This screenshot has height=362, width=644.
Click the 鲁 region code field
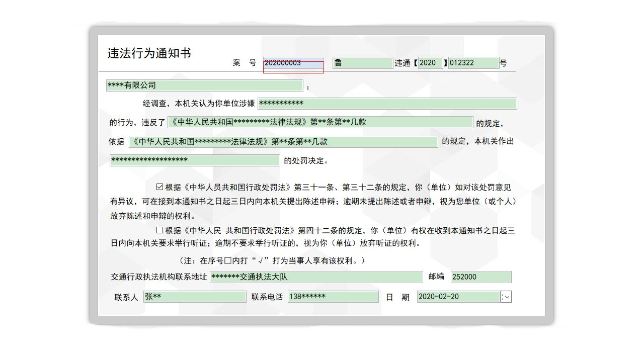[x=361, y=62]
